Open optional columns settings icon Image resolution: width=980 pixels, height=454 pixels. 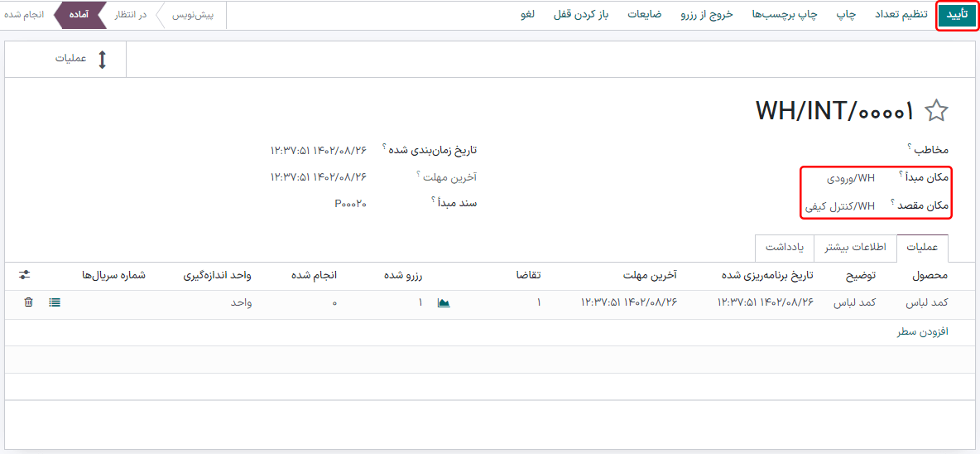click(25, 275)
